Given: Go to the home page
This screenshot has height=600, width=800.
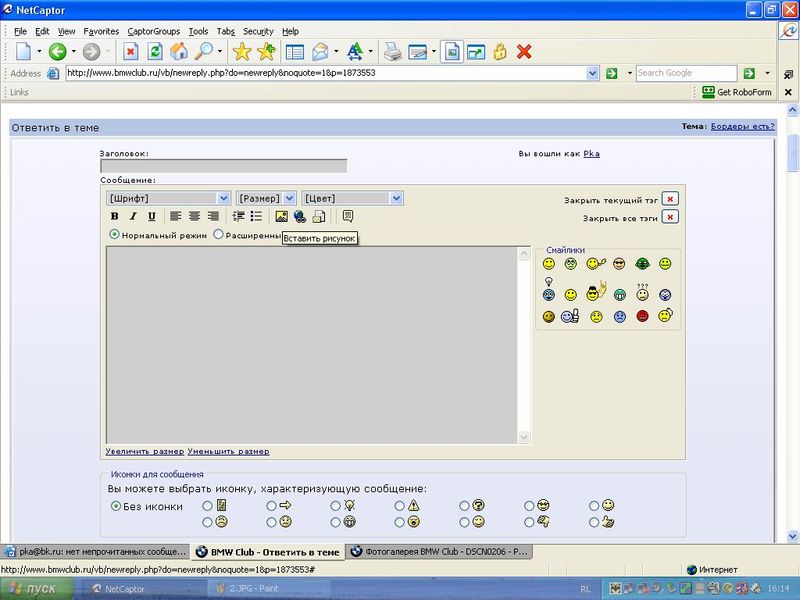Looking at the screenshot, I should [179, 52].
